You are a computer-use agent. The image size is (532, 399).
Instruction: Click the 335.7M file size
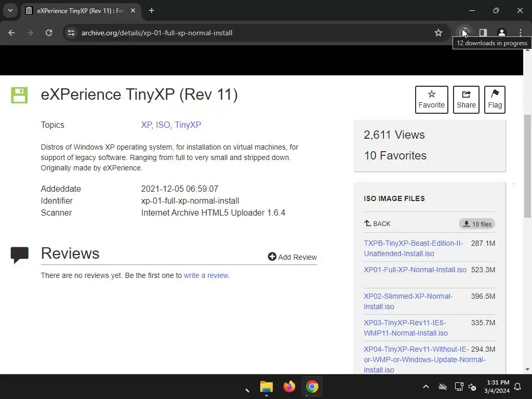[483, 323]
